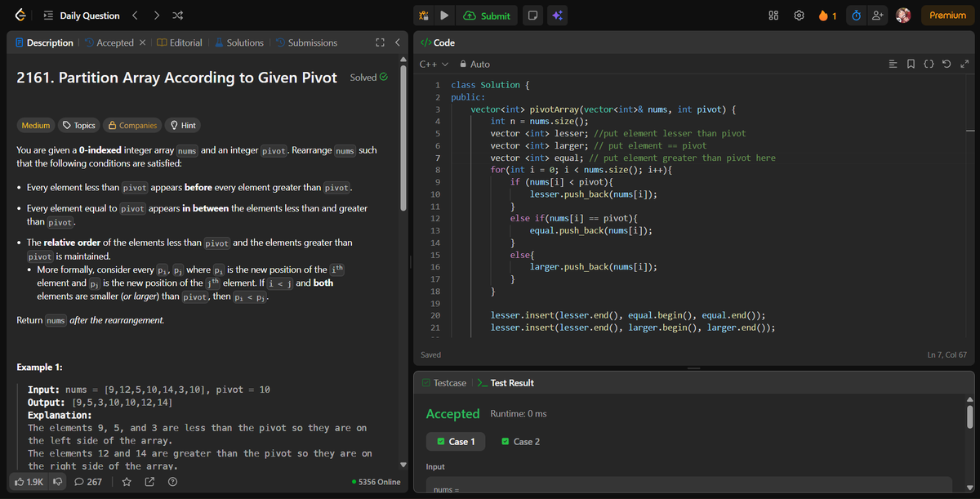Viewport: 980px width, 499px height.
Task: Click the '5356 Online' indicator
Action: point(376,482)
